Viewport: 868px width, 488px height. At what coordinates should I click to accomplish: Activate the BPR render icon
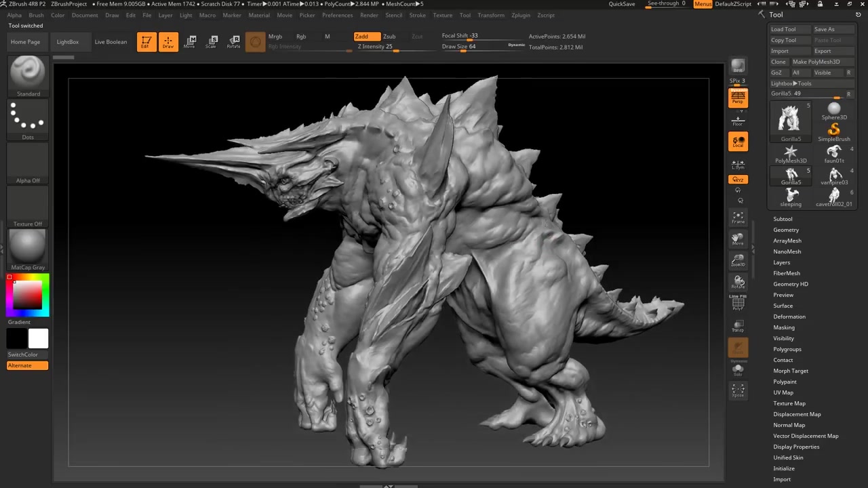coord(738,66)
